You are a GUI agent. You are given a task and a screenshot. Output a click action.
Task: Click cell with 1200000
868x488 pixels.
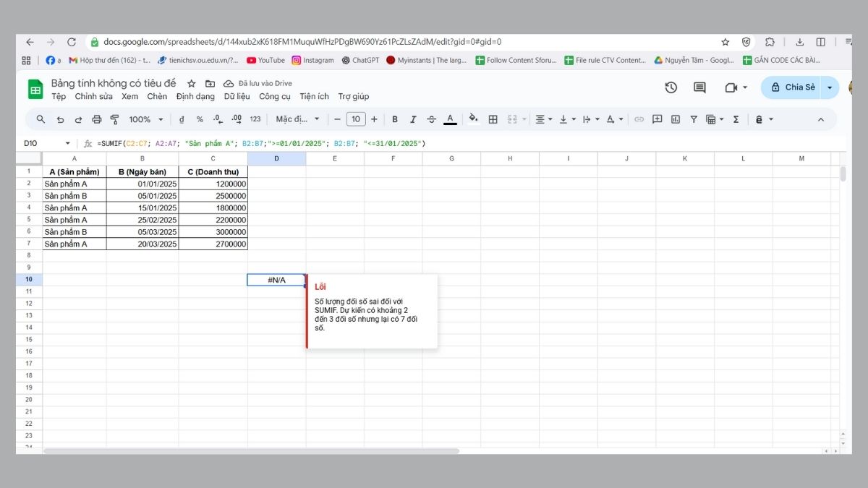pyautogui.click(x=213, y=184)
